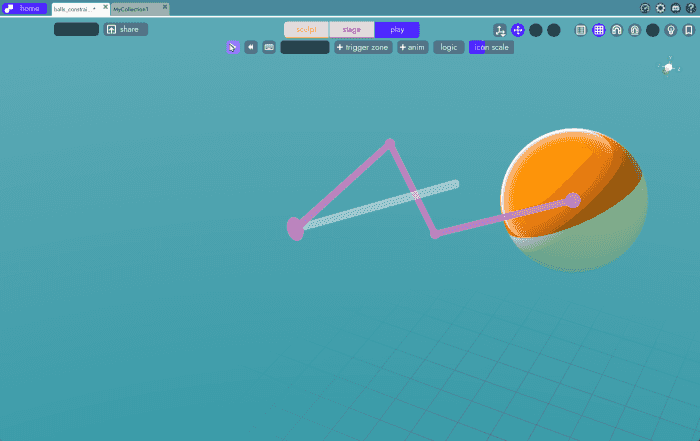Click the home button
Screen dimensions: 700x441
(23, 8)
